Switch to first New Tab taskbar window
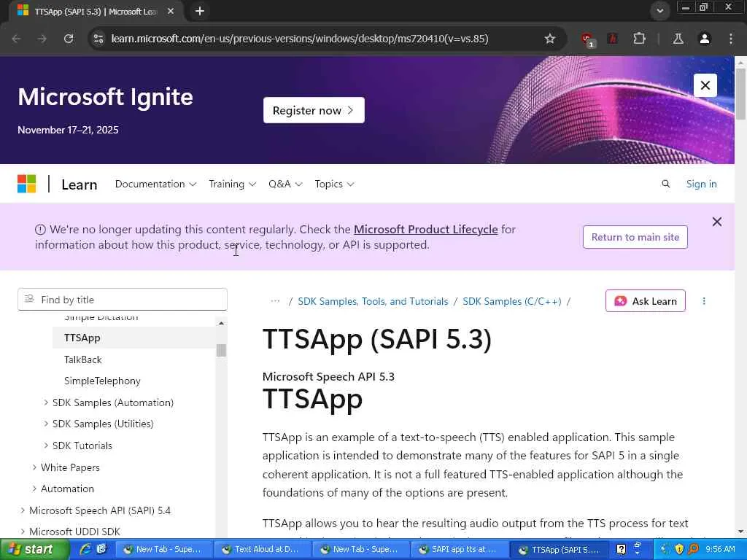Viewport: 747px width, 560px height. coord(164,550)
